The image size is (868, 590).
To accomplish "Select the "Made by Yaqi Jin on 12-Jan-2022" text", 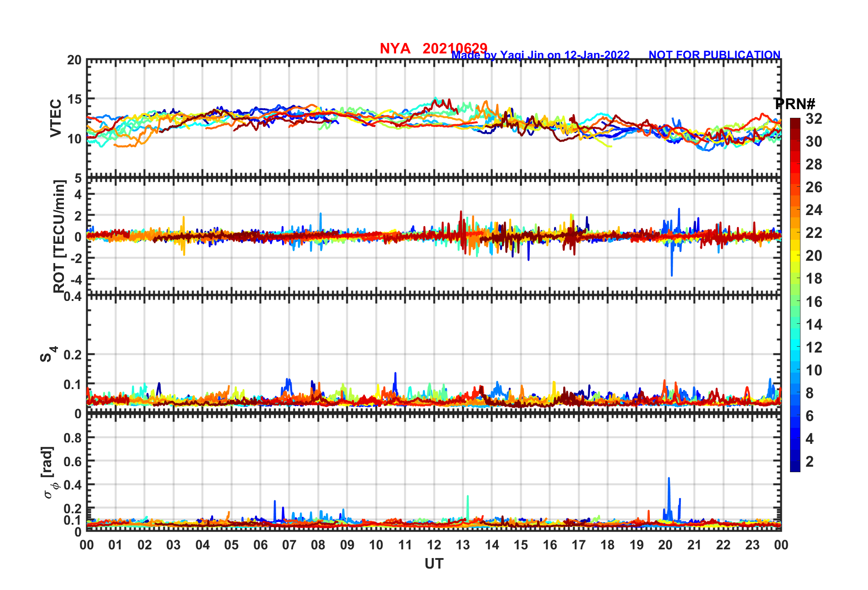I will tap(541, 55).
